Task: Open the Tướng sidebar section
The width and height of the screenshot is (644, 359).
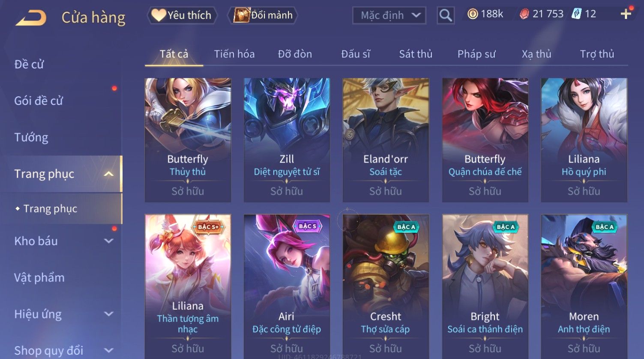Action: pyautogui.click(x=31, y=137)
